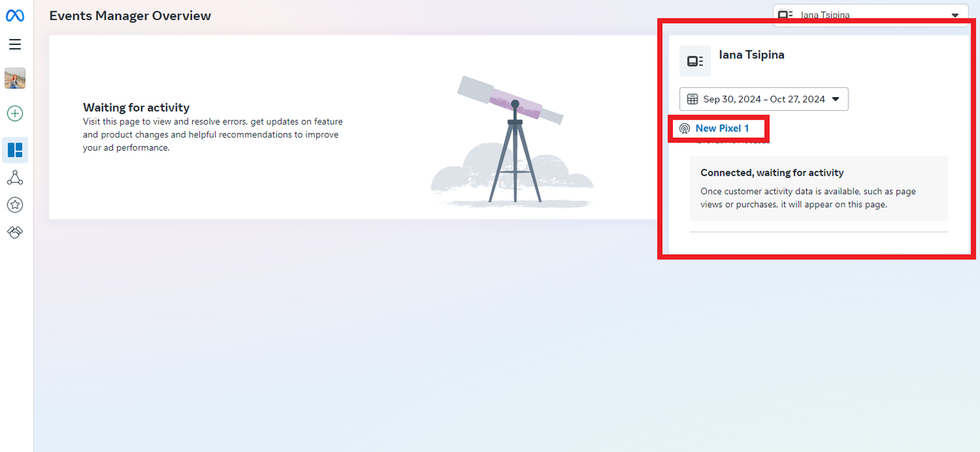The image size is (980, 452).
Task: Open the Sep 30, 2024 – Oct 27, 2024 date picker
Action: tap(763, 99)
